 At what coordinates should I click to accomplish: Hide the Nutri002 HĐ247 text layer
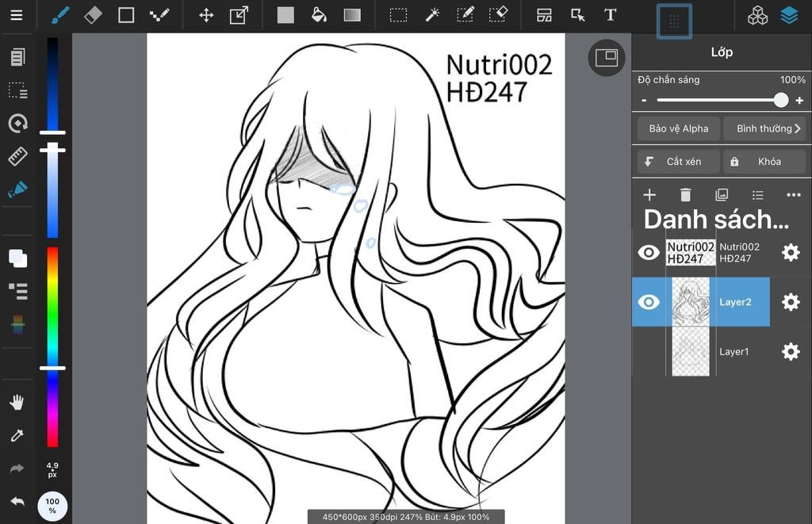649,252
